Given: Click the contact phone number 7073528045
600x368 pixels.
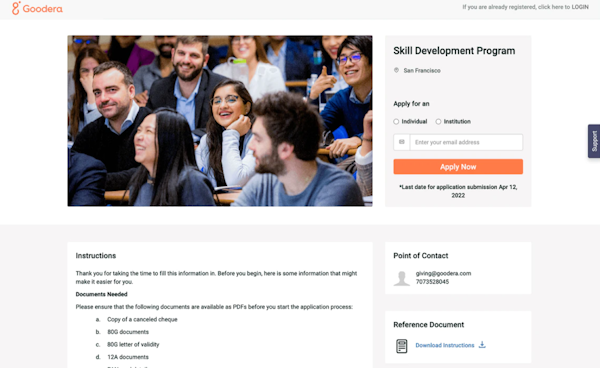Looking at the screenshot, I should [432, 282].
